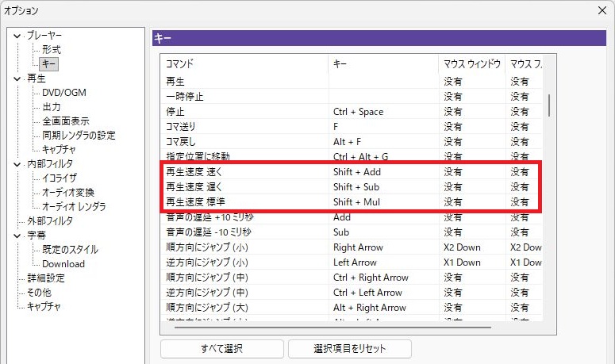Viewport: 615px width, 364px height.
Task: Collapse the プレーヤー tree node
Action: click(x=17, y=36)
